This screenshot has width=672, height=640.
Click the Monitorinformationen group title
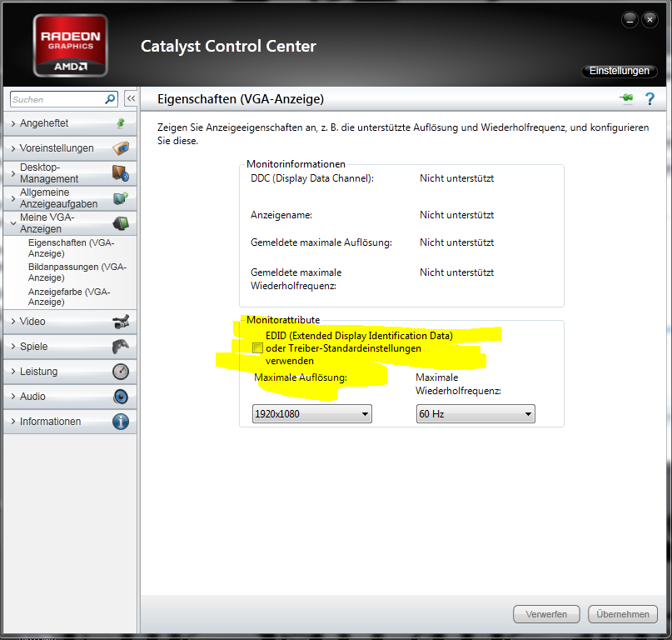(296, 164)
